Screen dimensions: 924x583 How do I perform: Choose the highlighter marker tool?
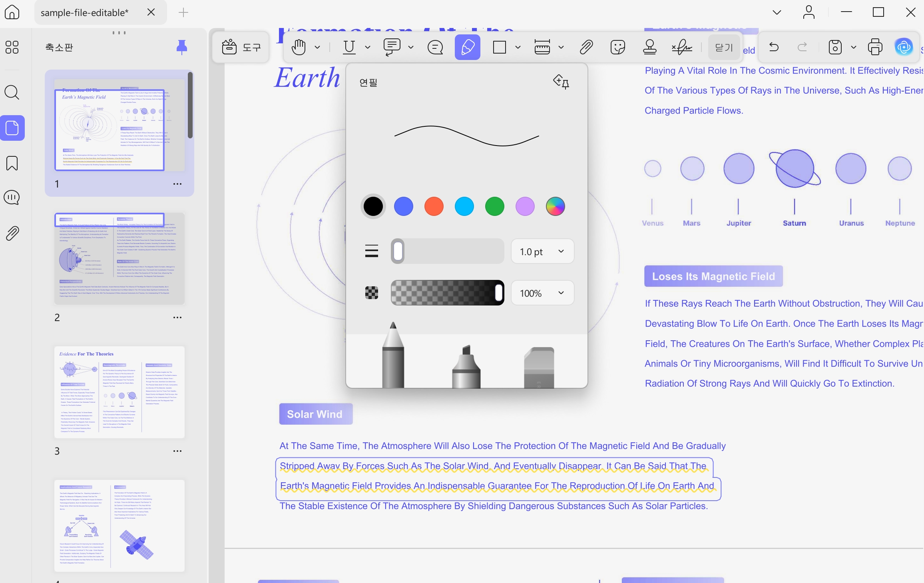tap(466, 366)
